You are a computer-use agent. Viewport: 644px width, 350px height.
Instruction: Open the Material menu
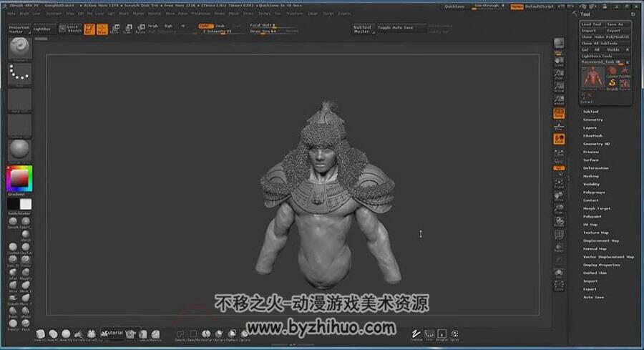click(155, 14)
